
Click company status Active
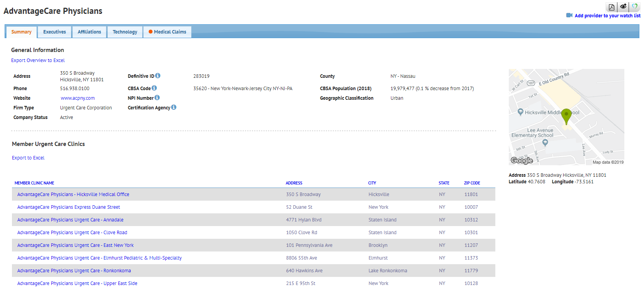coord(67,117)
